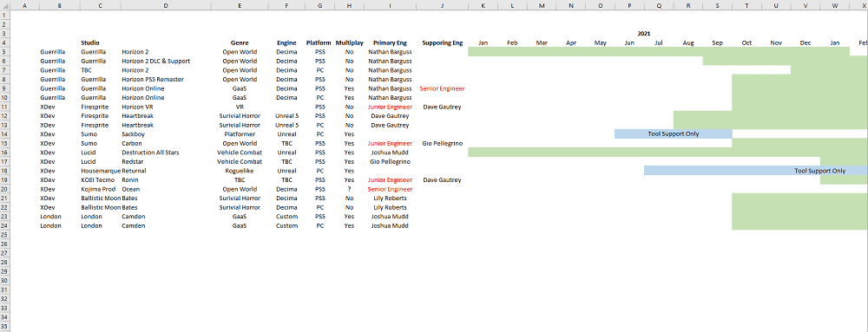Select the 'Studio' header cell

[x=90, y=42]
